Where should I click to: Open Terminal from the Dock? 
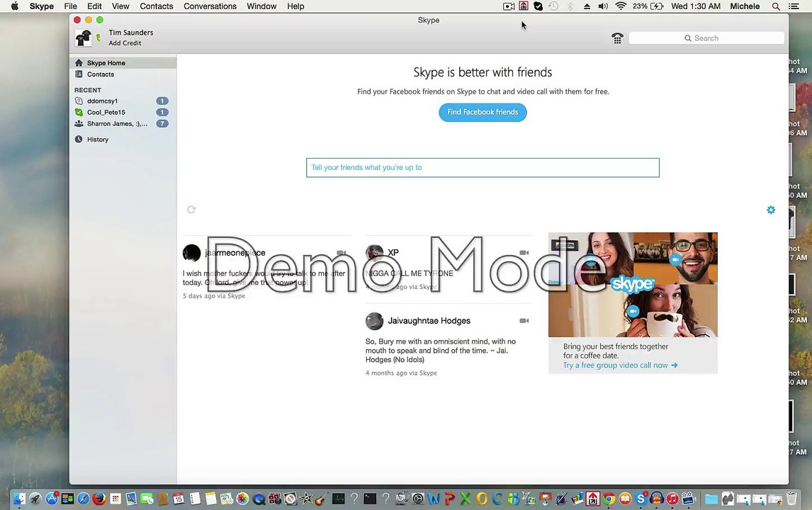[370, 499]
